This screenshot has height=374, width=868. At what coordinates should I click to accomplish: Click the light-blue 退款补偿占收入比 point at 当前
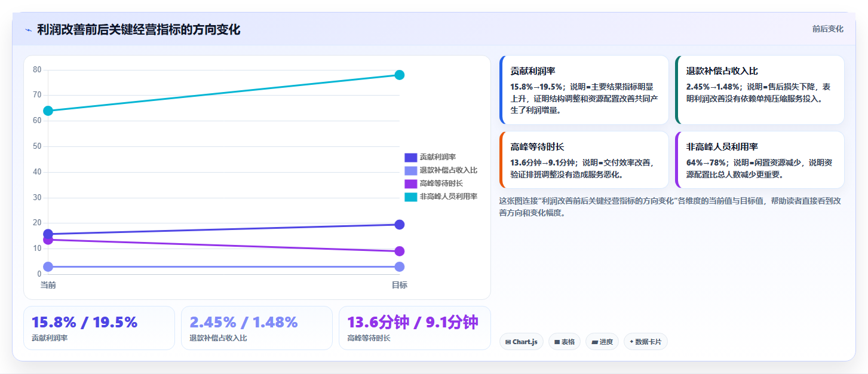tap(48, 266)
